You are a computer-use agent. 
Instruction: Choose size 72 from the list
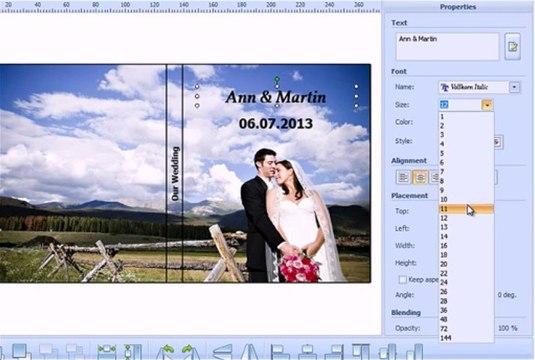click(x=466, y=329)
